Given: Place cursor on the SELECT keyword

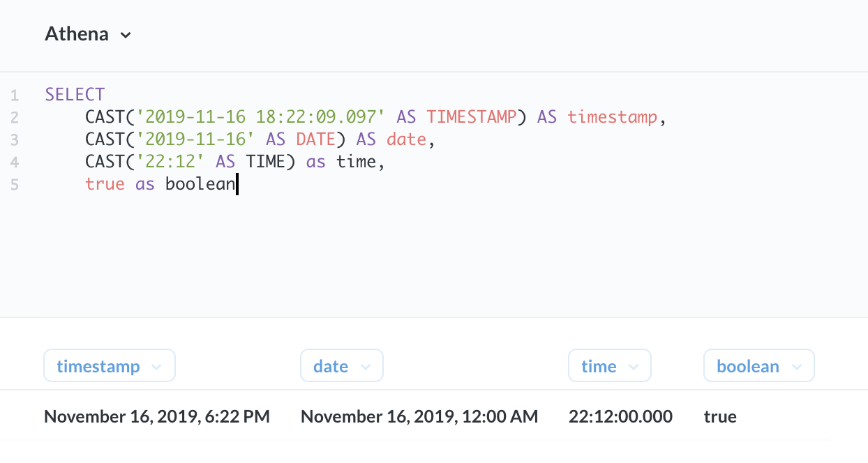Looking at the screenshot, I should pyautogui.click(x=75, y=93).
